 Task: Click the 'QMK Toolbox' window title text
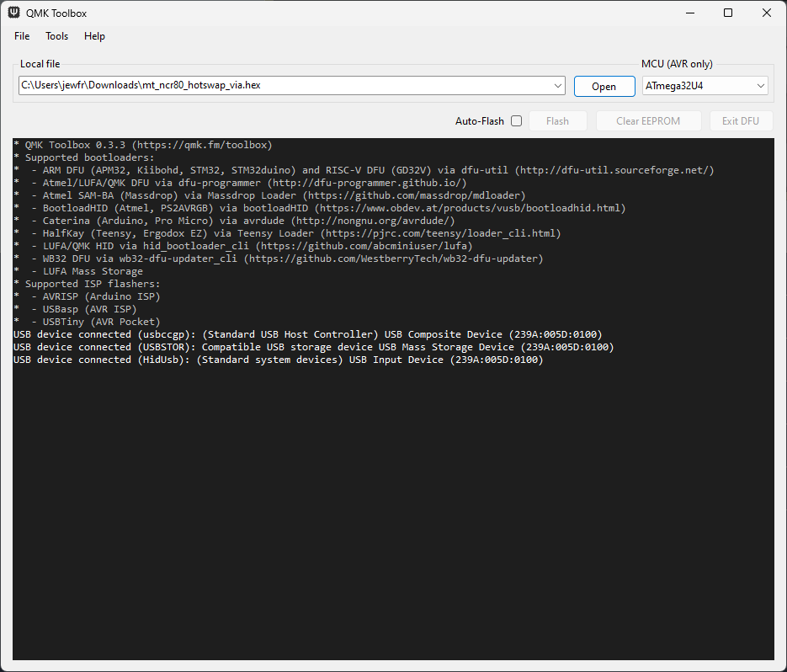pyautogui.click(x=56, y=13)
